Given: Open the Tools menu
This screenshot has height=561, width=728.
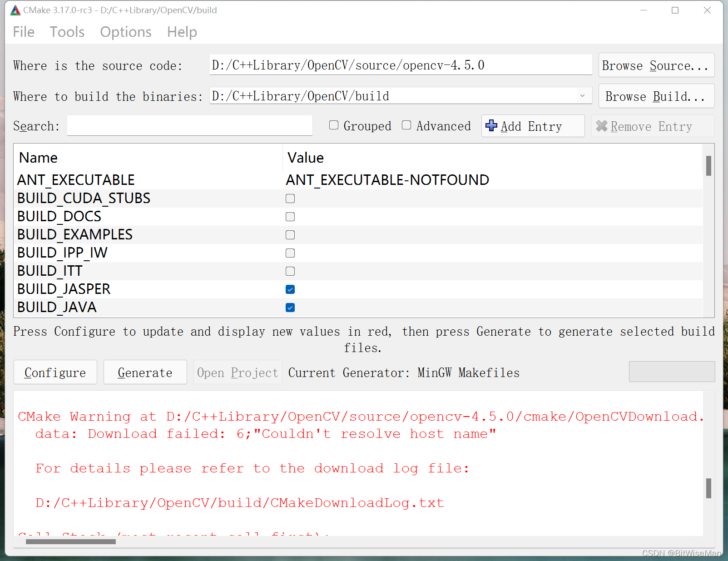Looking at the screenshot, I should 67,32.
